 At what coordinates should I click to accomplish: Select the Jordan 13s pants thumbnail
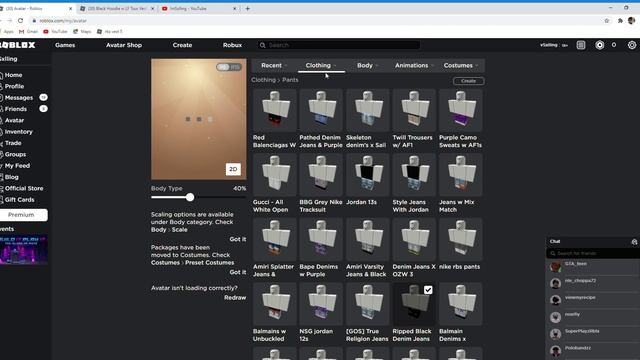(x=367, y=175)
